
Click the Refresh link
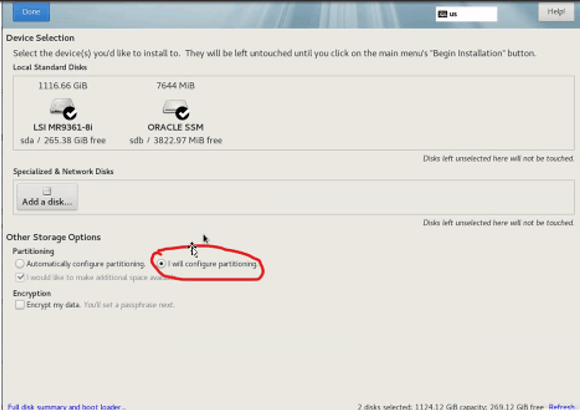tap(562, 406)
